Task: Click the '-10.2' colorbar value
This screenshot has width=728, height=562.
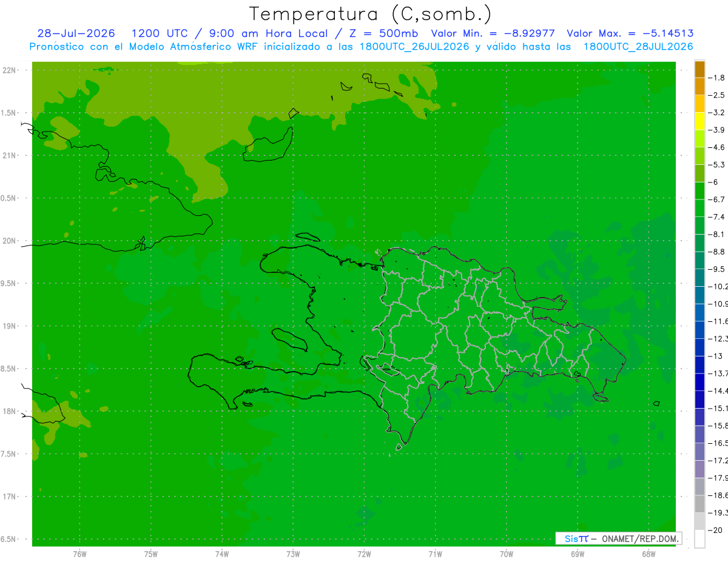Action: (718, 287)
